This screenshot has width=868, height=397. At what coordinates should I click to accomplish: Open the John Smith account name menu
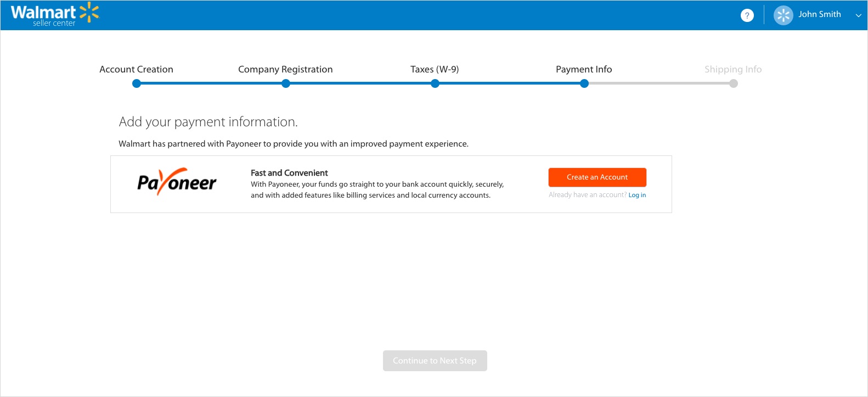[x=819, y=14]
